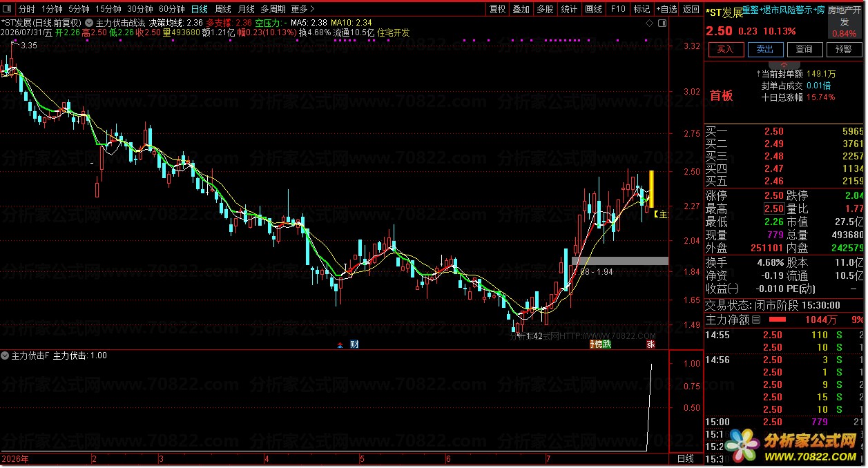Collapse the limit-up info panel chevron
This screenshot has width=868, height=468.
coord(784,64)
